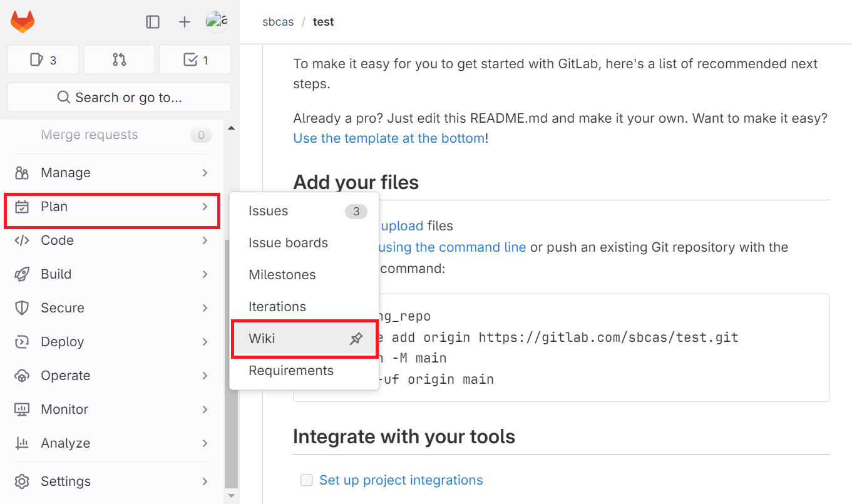Pin the Wiki menu item
852x504 pixels.
tap(356, 339)
